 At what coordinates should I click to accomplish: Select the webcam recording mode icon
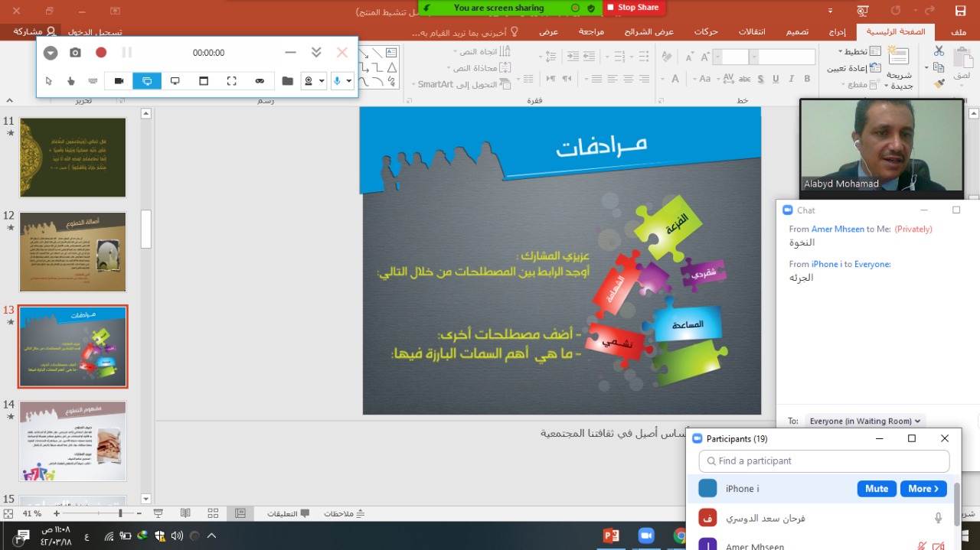click(x=119, y=81)
